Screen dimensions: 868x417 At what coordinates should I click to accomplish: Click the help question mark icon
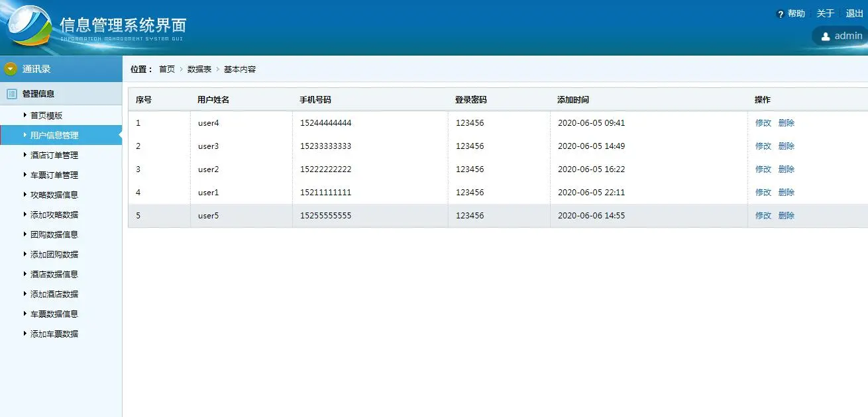click(781, 15)
